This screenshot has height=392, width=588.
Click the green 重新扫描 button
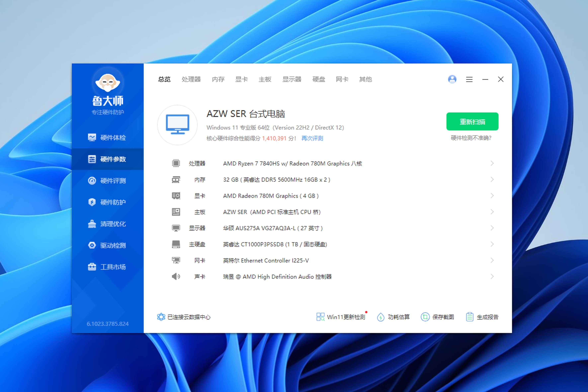(x=472, y=121)
